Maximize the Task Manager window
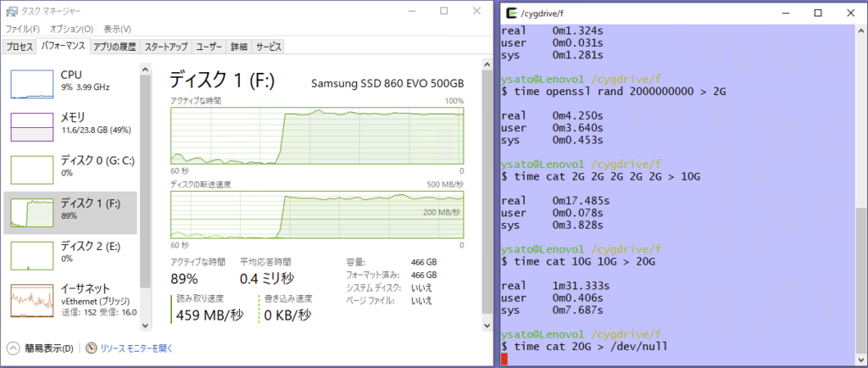This screenshot has width=868, height=368. (444, 11)
